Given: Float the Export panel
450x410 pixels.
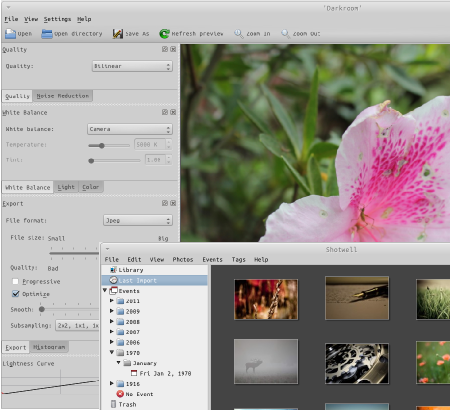Looking at the screenshot, I should point(165,203).
